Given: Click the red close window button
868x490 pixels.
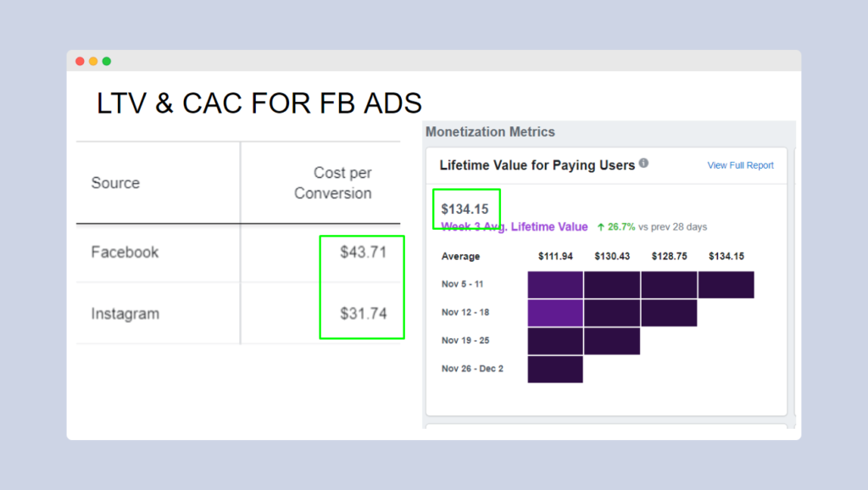Looking at the screenshot, I should point(80,61).
